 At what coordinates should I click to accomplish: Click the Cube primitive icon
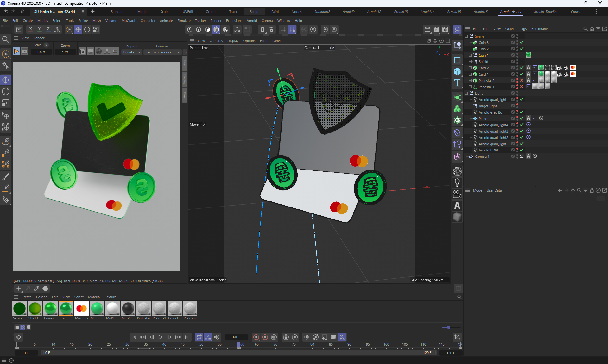coord(457,71)
